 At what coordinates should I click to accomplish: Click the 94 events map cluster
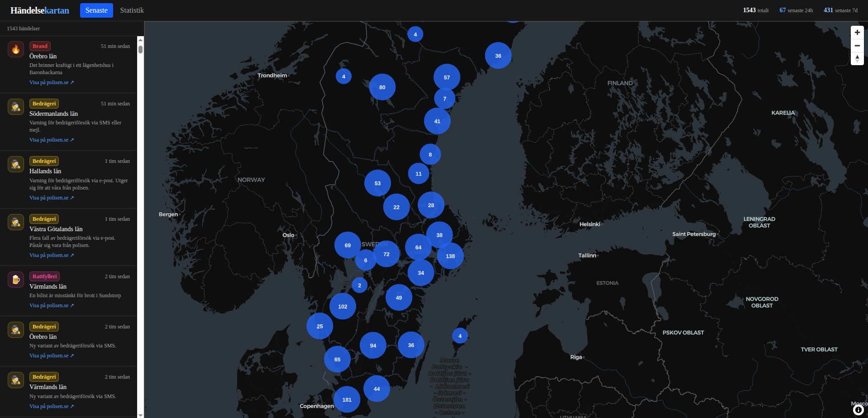(373, 345)
